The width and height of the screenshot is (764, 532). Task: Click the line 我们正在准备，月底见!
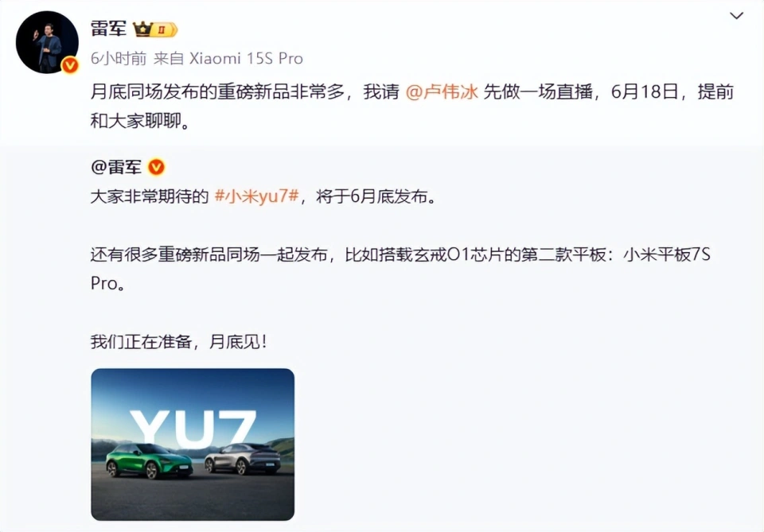[x=179, y=342]
